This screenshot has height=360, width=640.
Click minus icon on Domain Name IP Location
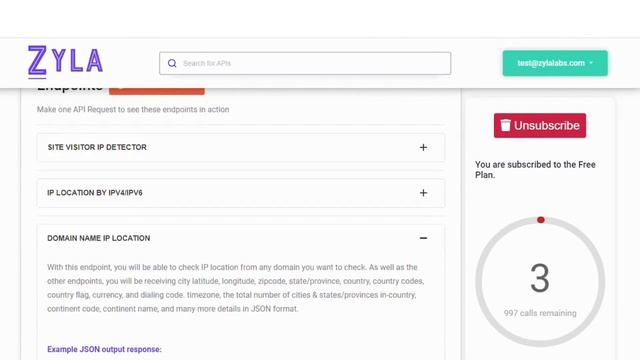423,238
